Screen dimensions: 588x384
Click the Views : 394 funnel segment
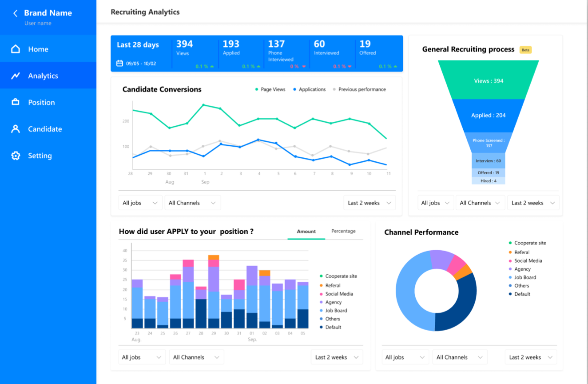click(489, 80)
